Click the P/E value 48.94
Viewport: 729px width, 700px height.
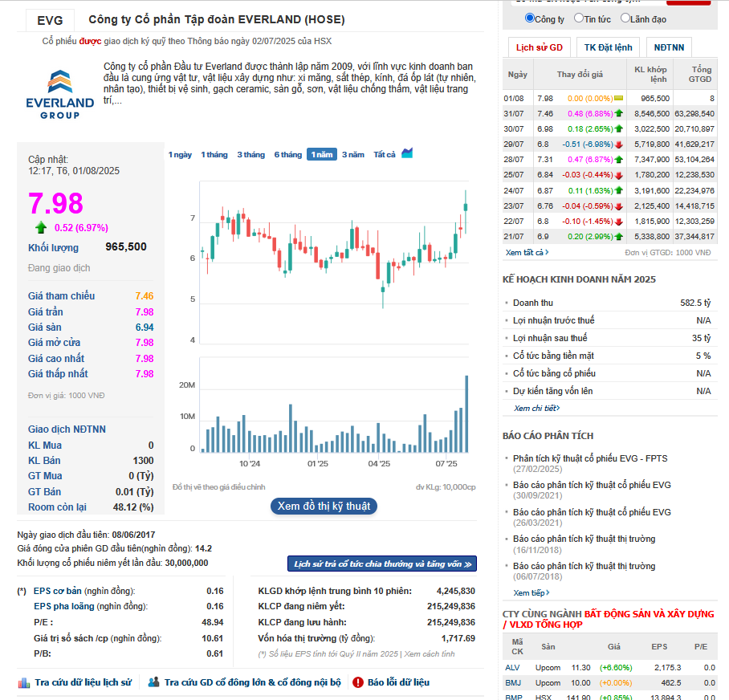point(213,622)
